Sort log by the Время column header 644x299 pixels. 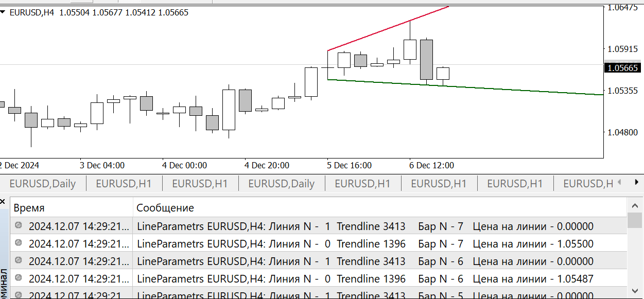point(71,208)
